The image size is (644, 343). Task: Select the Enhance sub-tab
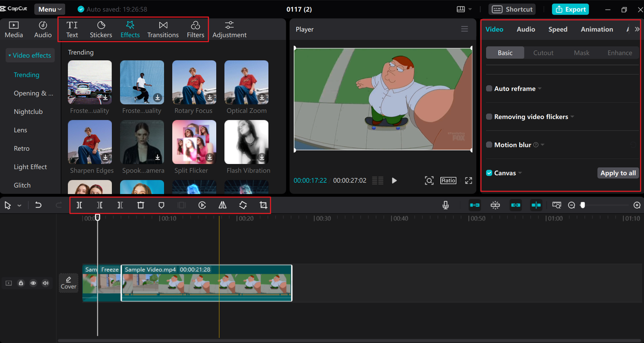click(x=620, y=53)
